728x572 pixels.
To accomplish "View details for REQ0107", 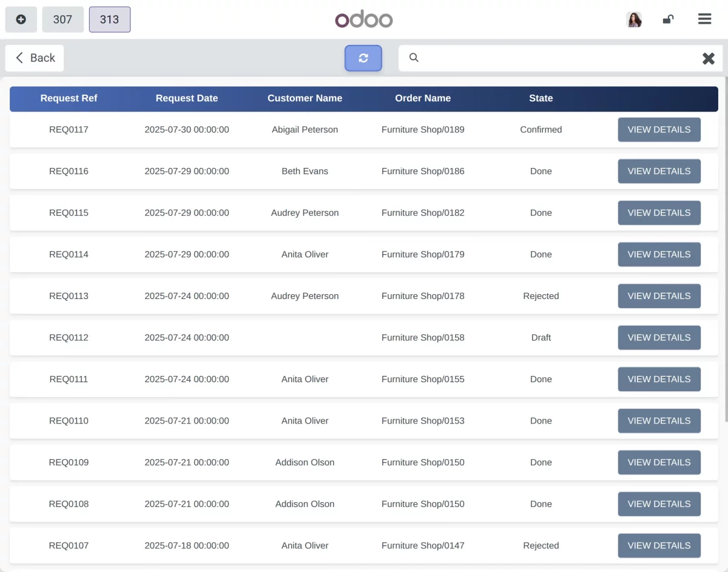I will [x=659, y=545].
